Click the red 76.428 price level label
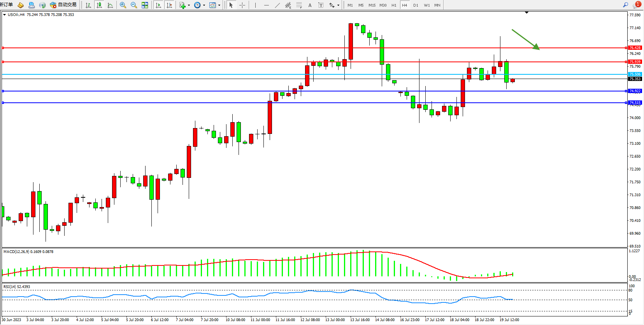644x325 pixels. (635, 48)
